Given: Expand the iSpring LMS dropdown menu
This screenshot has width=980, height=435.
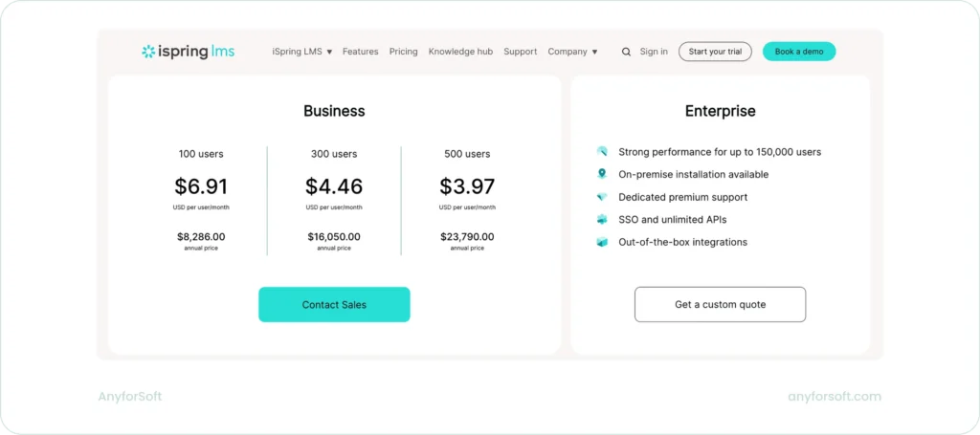Looking at the screenshot, I should [x=302, y=52].
